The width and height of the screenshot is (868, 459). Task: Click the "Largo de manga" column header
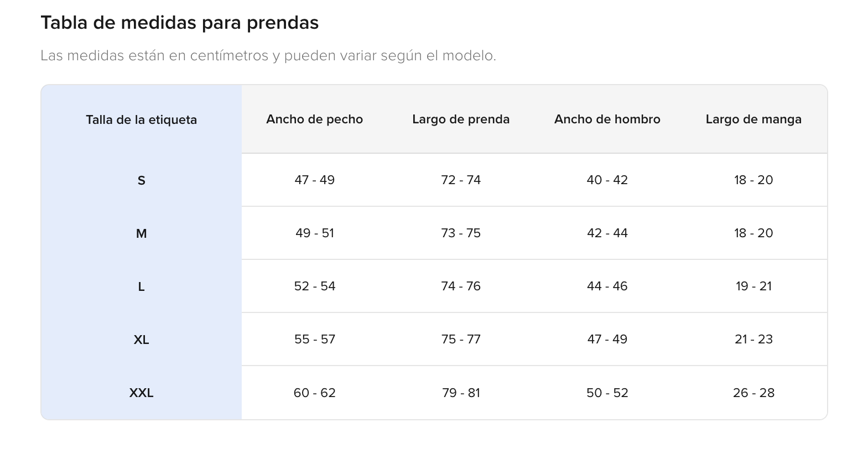point(753,119)
